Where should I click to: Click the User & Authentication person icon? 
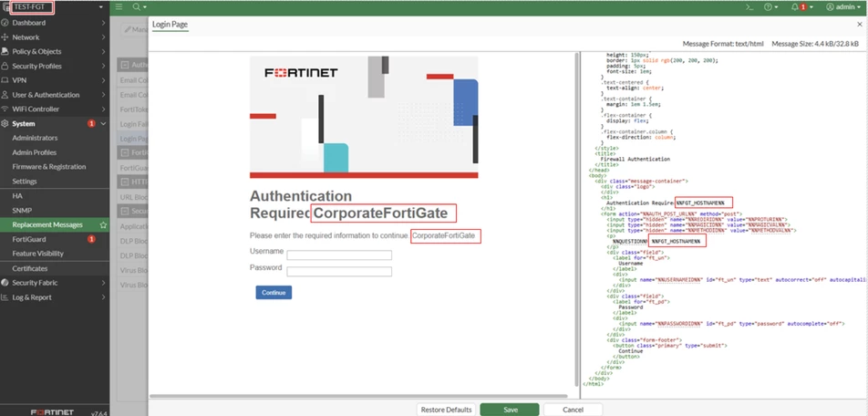(5, 95)
